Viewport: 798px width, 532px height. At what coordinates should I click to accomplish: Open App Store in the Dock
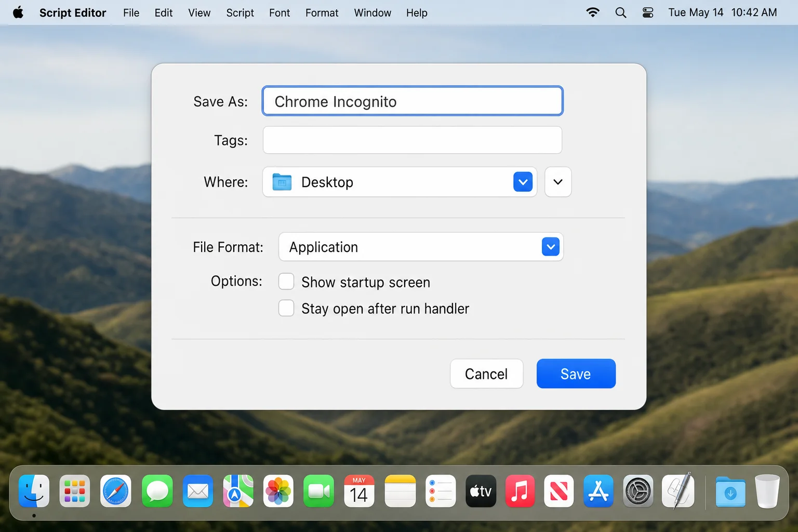click(598, 491)
